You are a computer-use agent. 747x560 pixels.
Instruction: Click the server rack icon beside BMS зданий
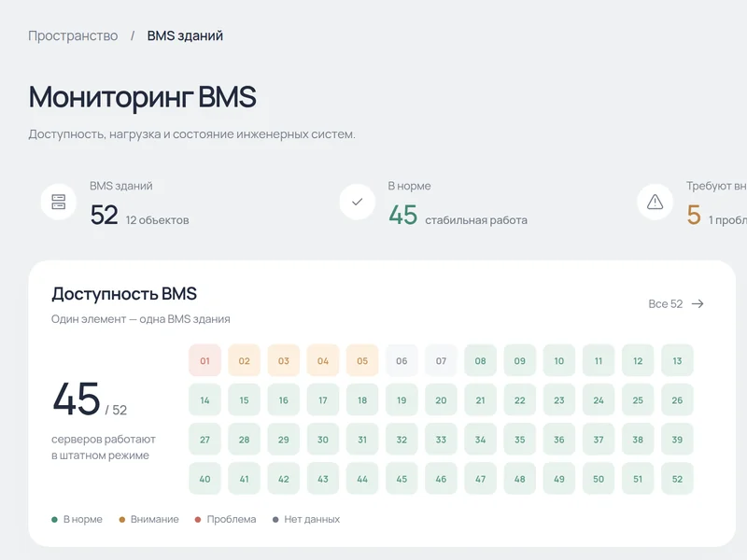[x=59, y=202]
